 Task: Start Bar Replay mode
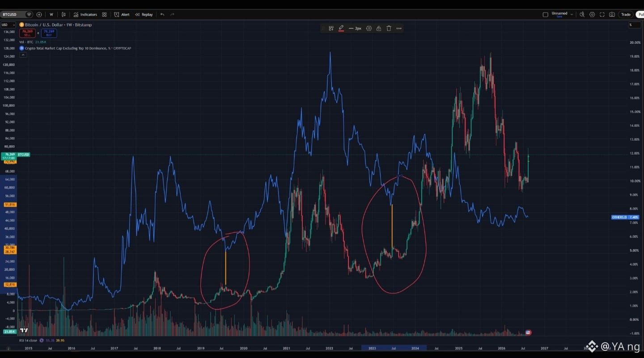coord(144,15)
